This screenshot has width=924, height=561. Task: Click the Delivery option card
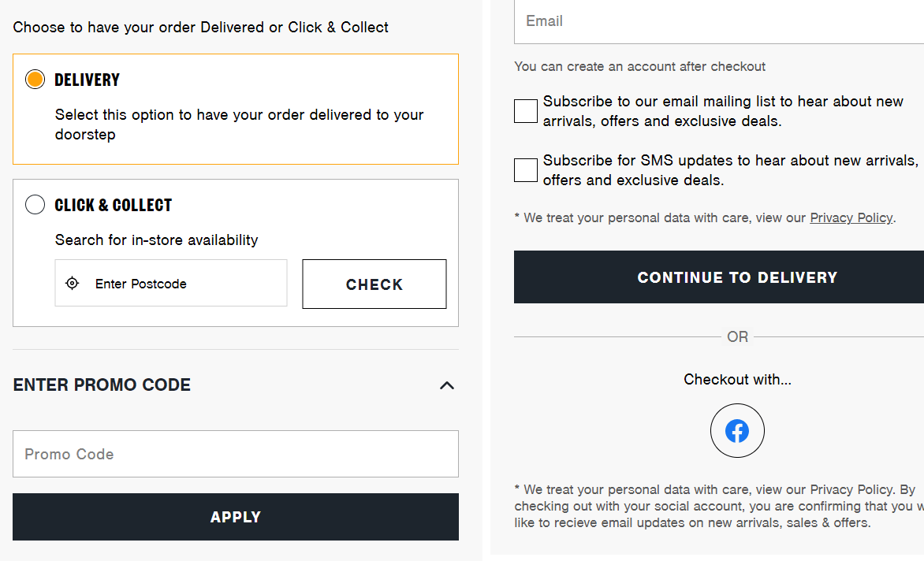236,109
